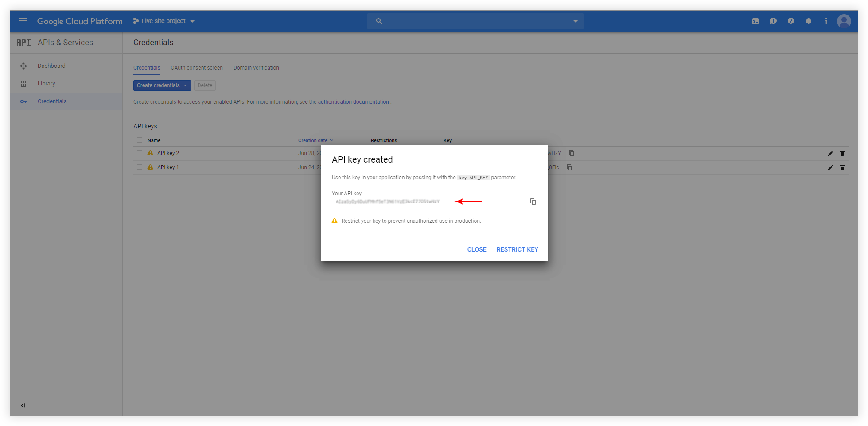868x426 pixels.
Task: Activate Cloud Shell from top bar
Action: pos(755,21)
